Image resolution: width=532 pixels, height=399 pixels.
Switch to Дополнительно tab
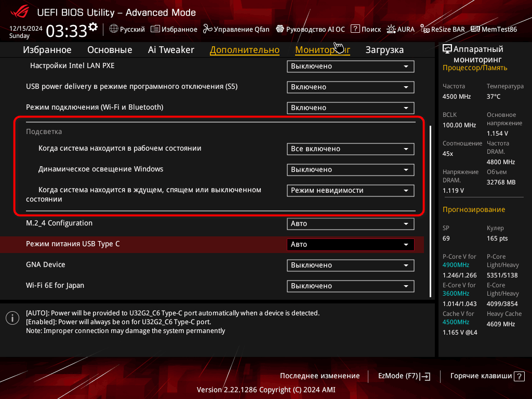245,50
